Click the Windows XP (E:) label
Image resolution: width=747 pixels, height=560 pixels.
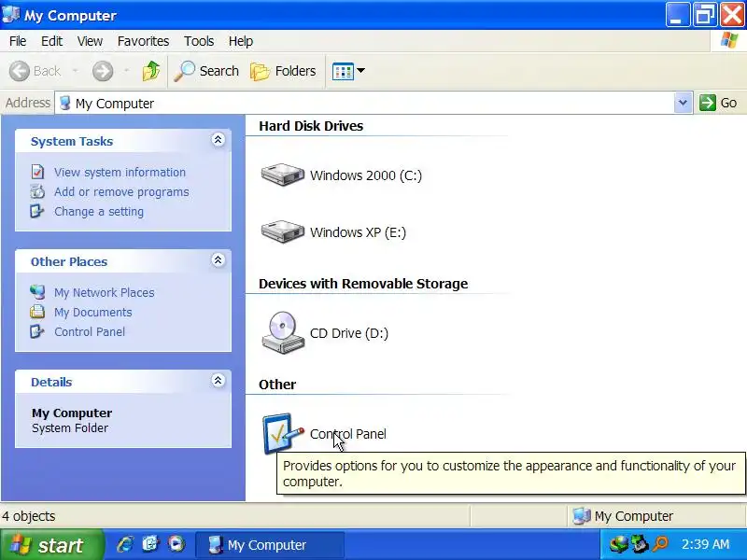[x=358, y=232]
